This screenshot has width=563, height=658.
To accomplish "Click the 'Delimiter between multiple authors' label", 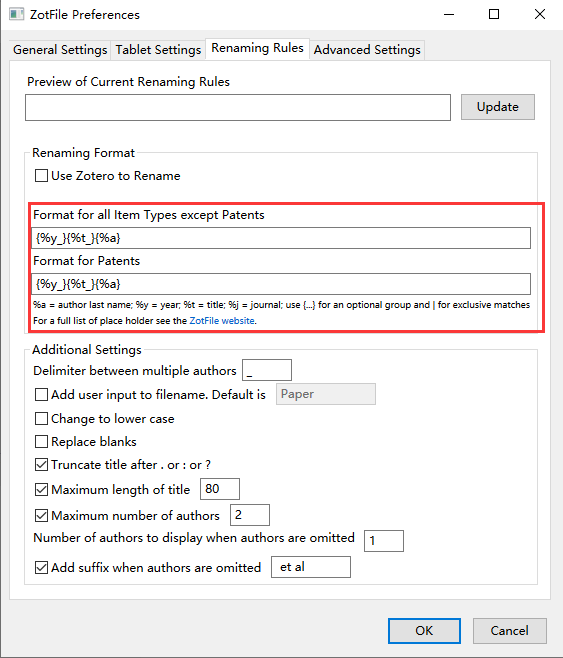I will pyautogui.click(x=135, y=371).
